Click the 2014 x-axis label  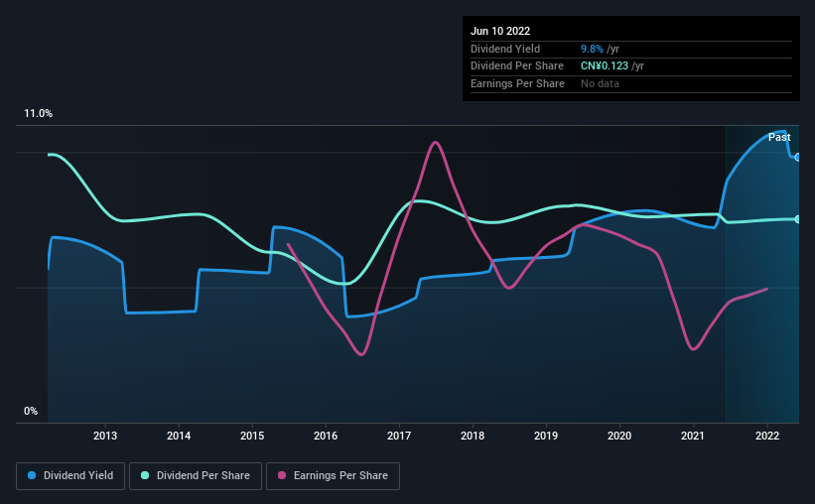(179, 436)
